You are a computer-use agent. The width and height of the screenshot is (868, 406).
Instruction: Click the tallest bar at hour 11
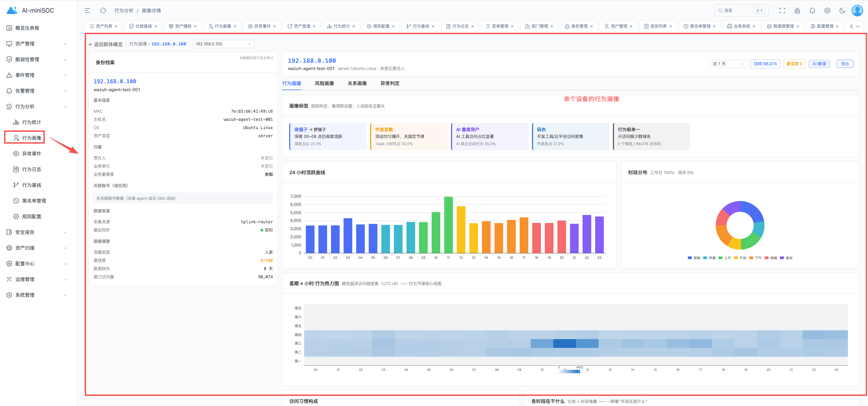(x=448, y=225)
